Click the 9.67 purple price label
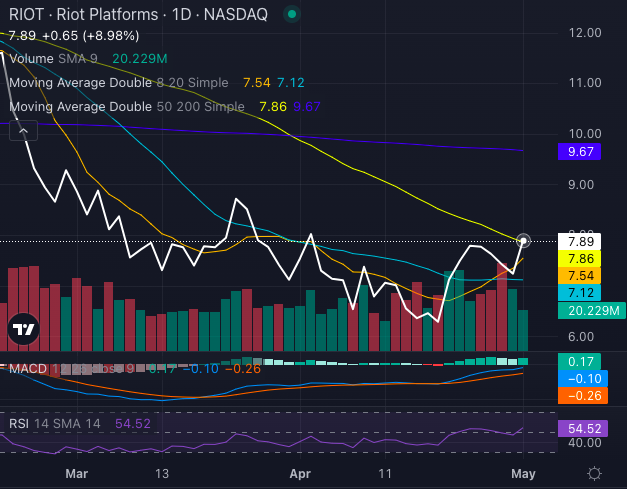627x489 pixels. [x=579, y=152]
